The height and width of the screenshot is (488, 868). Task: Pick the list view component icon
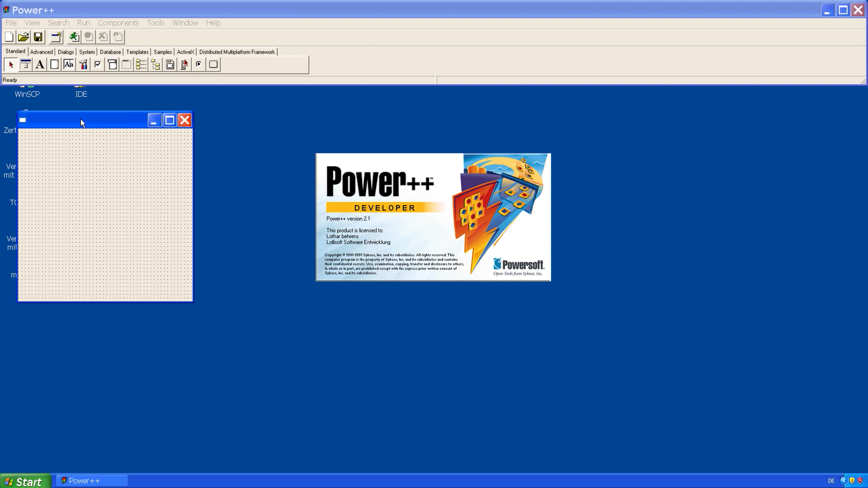click(141, 65)
